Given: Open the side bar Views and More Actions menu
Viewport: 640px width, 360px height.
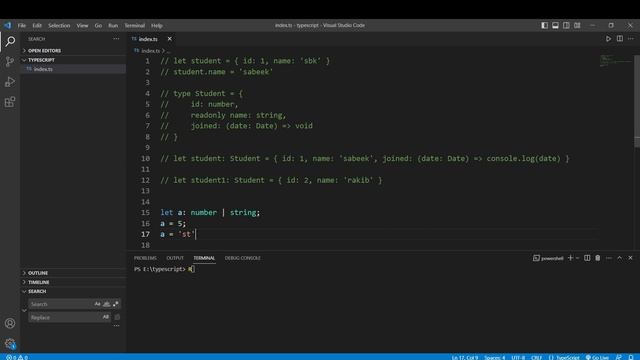Looking at the screenshot, I should (116, 39).
